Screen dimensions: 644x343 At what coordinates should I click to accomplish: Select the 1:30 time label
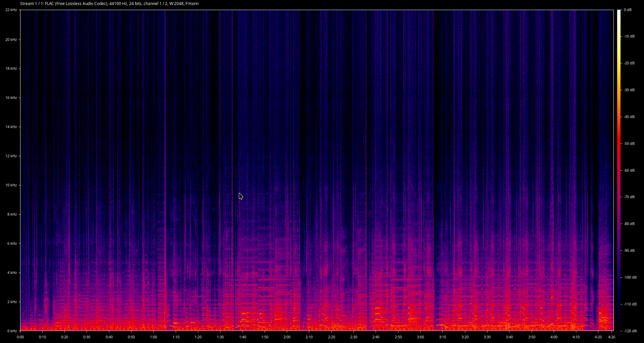(x=220, y=337)
